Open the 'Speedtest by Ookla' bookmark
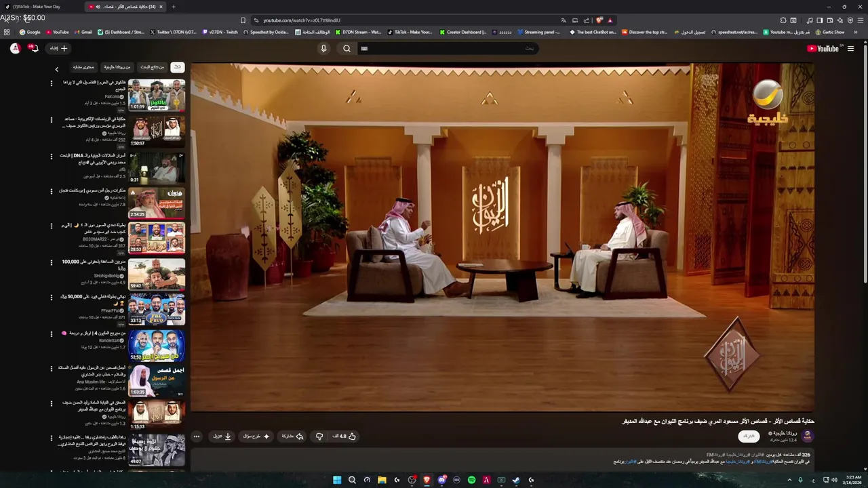 [x=265, y=32]
